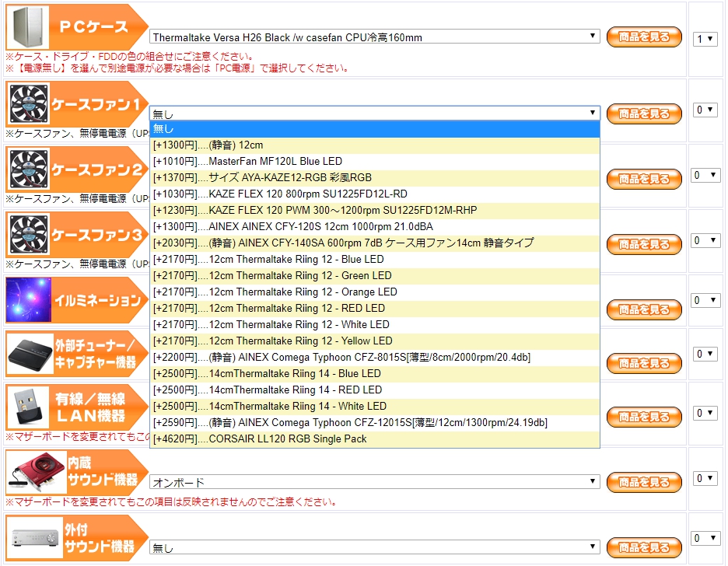Viewport: 728px width, 566px height.
Task: Click the ケースファン1 category label
Action: tap(96, 104)
